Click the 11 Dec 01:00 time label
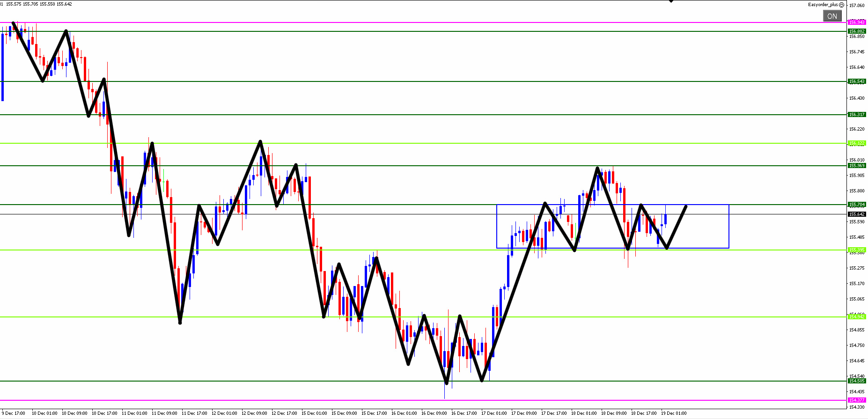The height and width of the screenshot is (419, 868). [x=135, y=413]
